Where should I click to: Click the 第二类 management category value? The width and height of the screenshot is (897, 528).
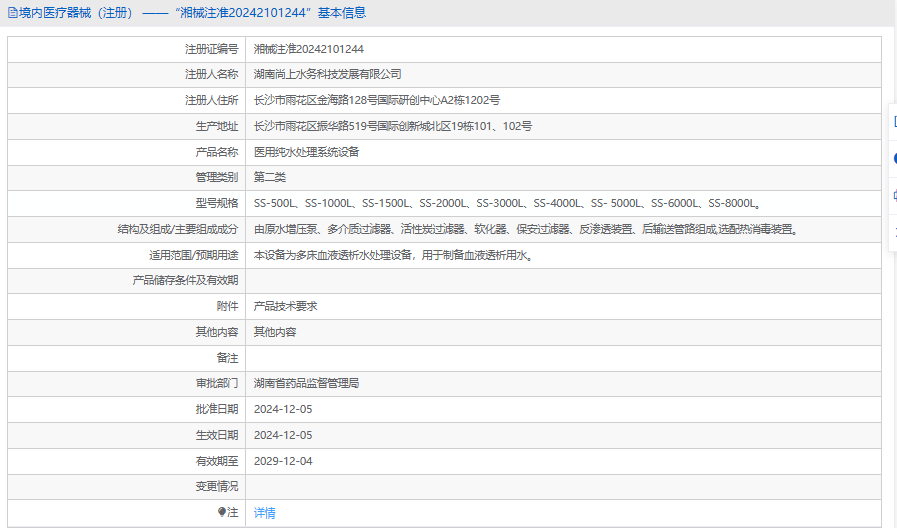click(x=270, y=177)
